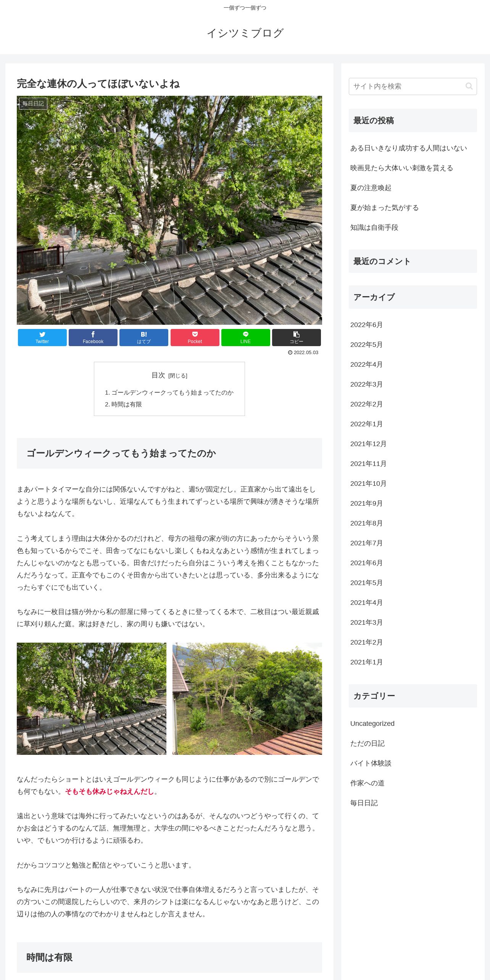Bookmark with the Hatena はてブ button
Viewport: 490px width, 980px height.
(x=144, y=337)
